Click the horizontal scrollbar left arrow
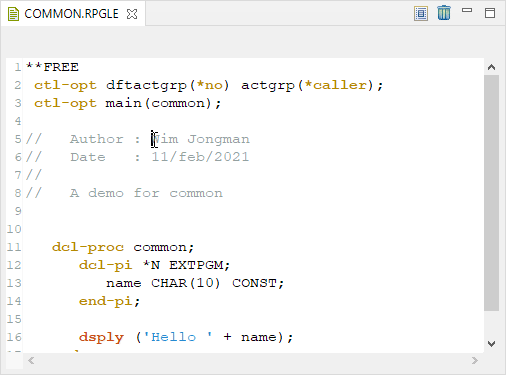Screen dimensions: 506x375 [31, 361]
